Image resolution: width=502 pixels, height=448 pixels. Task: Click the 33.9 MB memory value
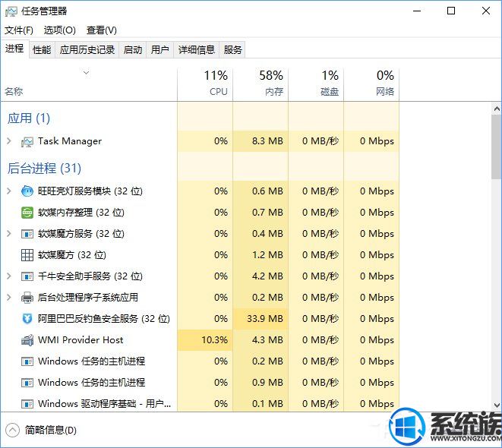(265, 319)
